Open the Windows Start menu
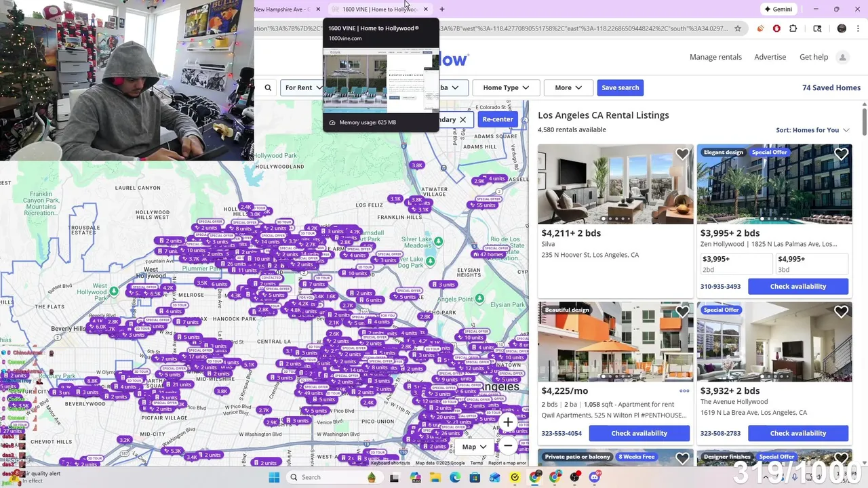 click(x=274, y=478)
